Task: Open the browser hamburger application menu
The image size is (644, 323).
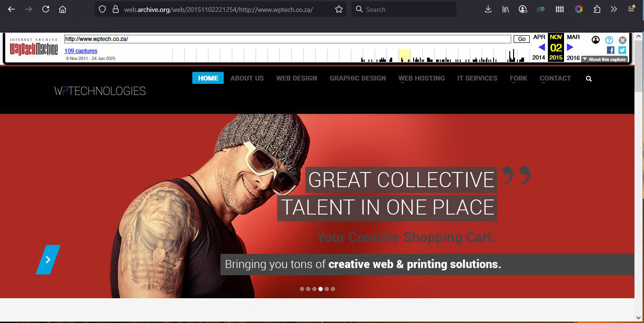Action: (631, 9)
